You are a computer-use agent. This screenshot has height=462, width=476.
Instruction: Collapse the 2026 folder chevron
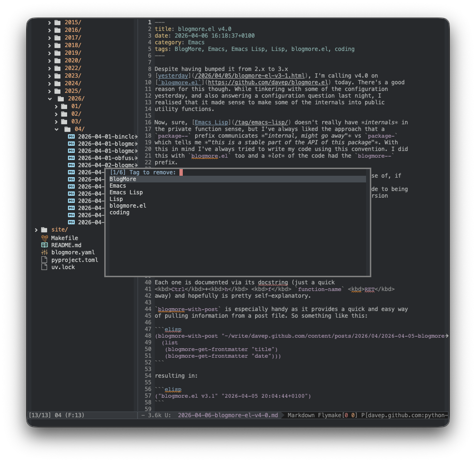click(x=50, y=99)
